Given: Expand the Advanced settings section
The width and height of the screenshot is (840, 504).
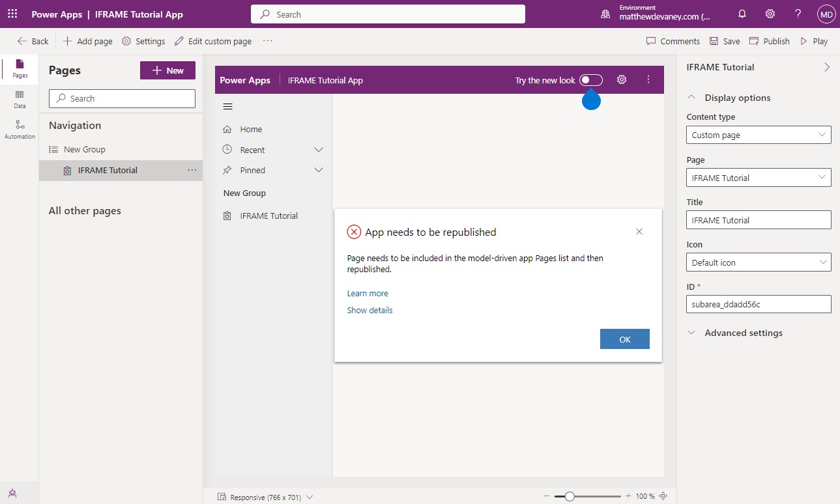Looking at the screenshot, I should [735, 333].
